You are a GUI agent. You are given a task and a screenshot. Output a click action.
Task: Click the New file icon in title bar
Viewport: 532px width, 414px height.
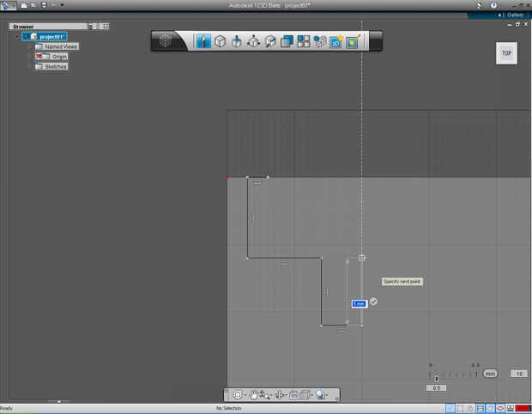pyautogui.click(x=24, y=5)
